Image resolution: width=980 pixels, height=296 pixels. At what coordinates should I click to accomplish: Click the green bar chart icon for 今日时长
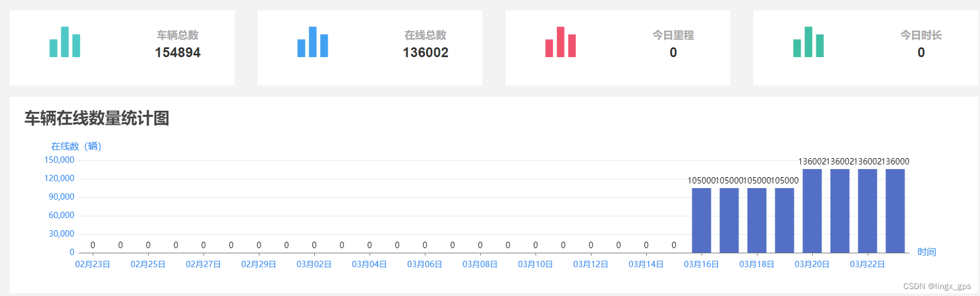point(808,42)
